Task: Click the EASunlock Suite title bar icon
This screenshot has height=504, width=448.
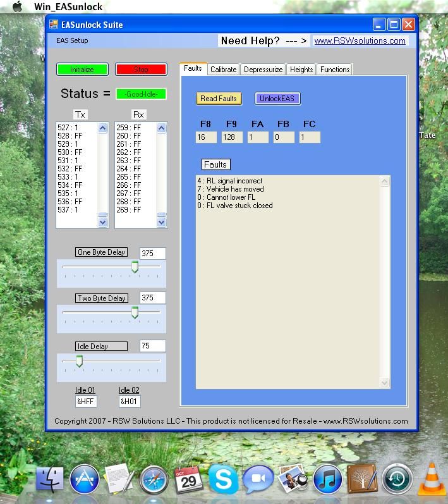Action: click(54, 25)
